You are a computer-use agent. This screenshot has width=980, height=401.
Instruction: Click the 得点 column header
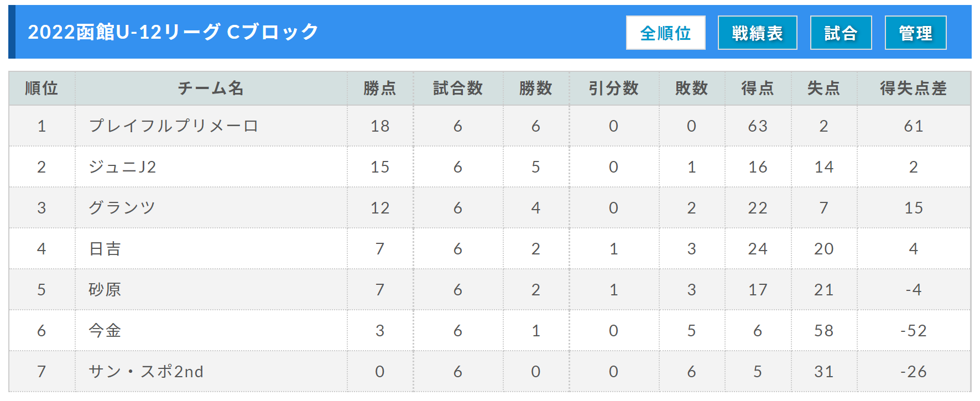[758, 88]
